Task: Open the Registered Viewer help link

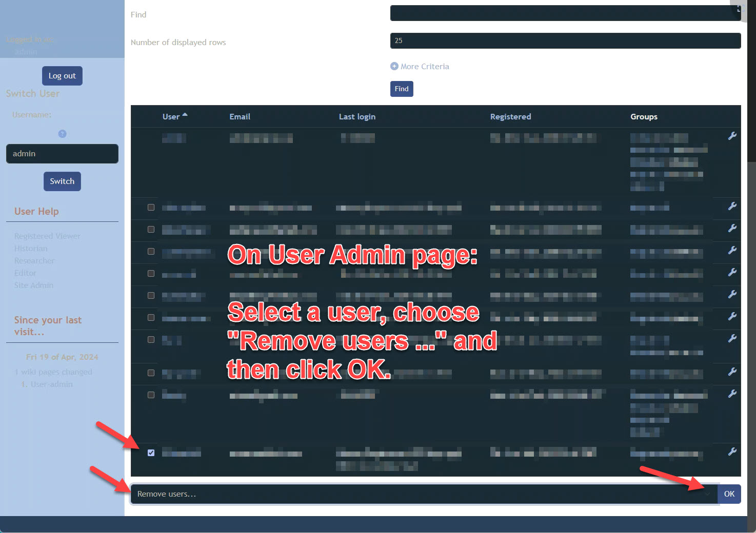Action: 47,236
